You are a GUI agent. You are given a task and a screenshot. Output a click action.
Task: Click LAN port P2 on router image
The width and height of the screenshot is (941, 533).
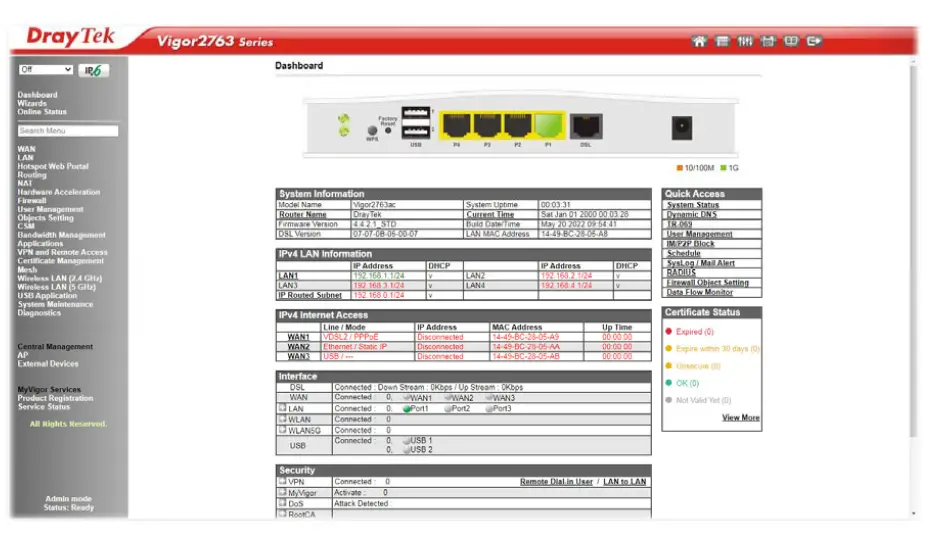click(x=517, y=125)
